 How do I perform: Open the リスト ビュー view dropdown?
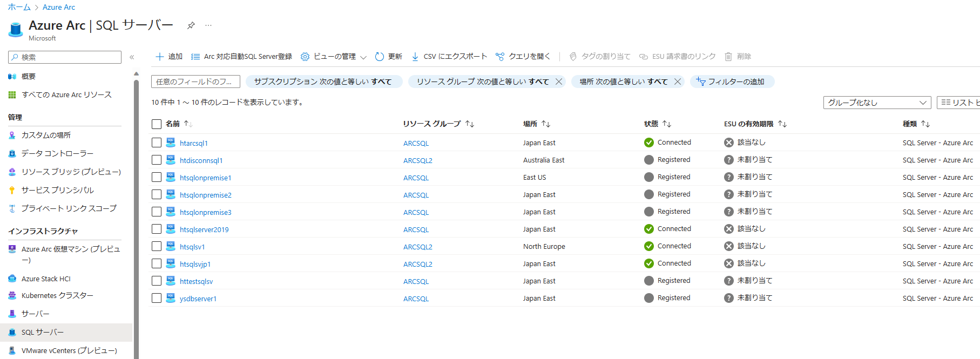point(958,103)
